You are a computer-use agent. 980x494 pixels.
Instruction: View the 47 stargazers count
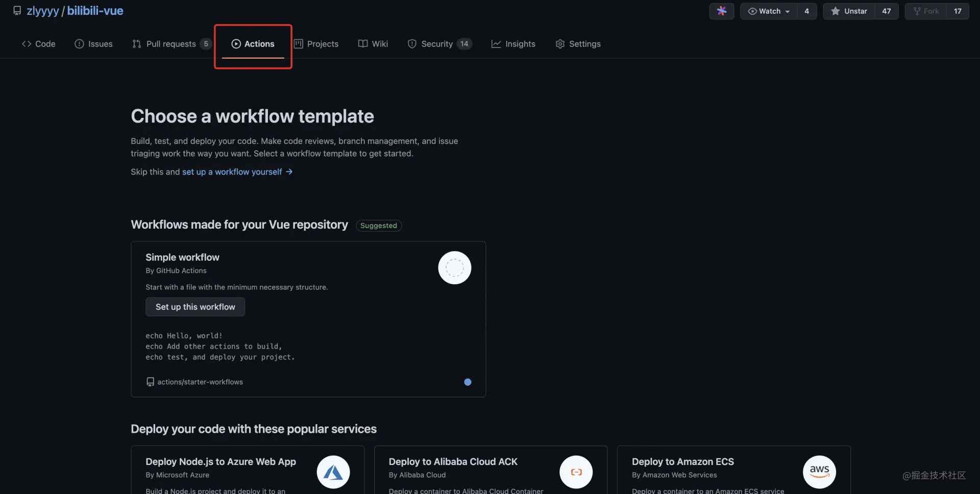click(x=887, y=11)
